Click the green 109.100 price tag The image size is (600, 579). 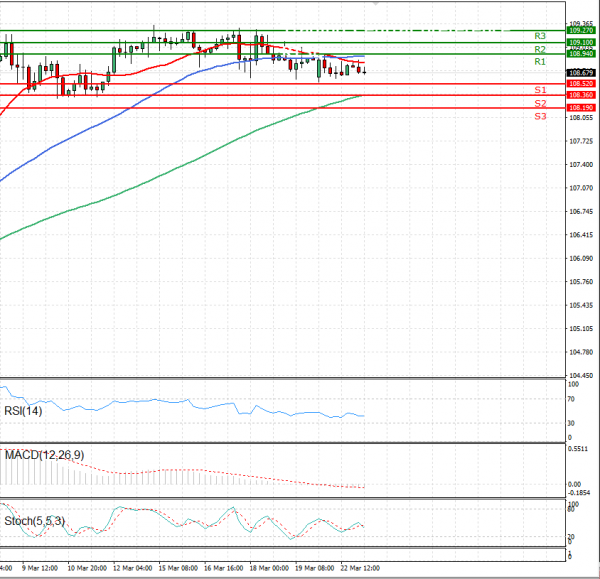point(580,43)
